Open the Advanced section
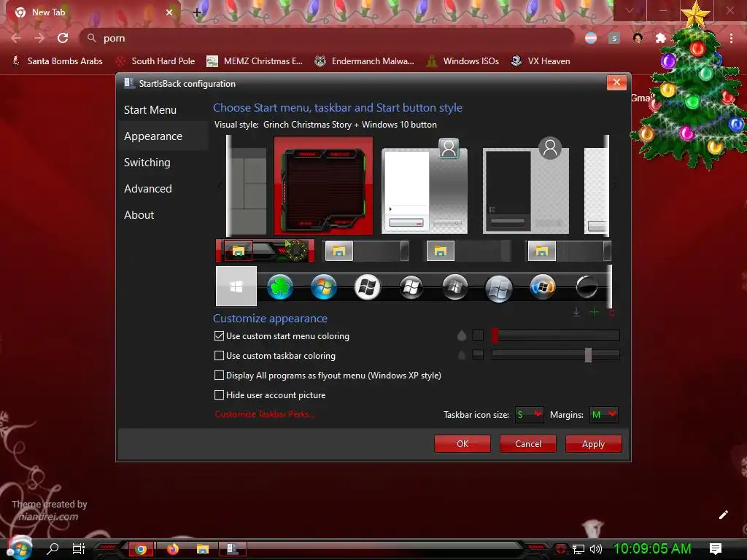The height and width of the screenshot is (560, 747). click(x=147, y=189)
